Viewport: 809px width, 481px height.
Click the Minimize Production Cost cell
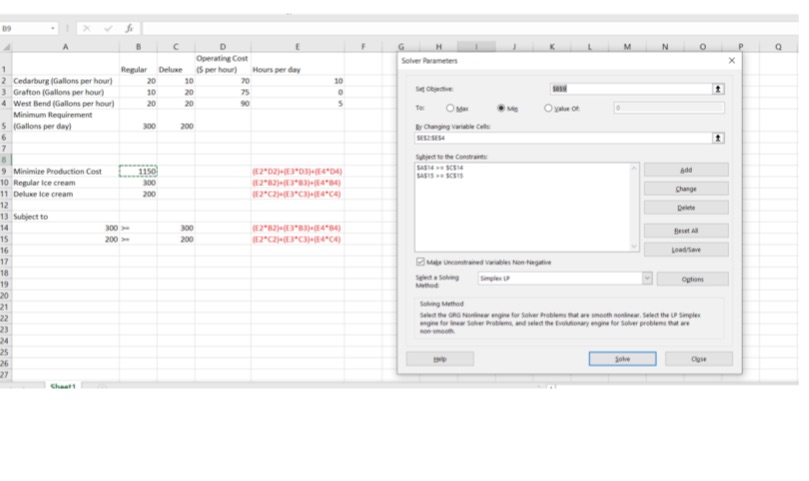coord(66,171)
